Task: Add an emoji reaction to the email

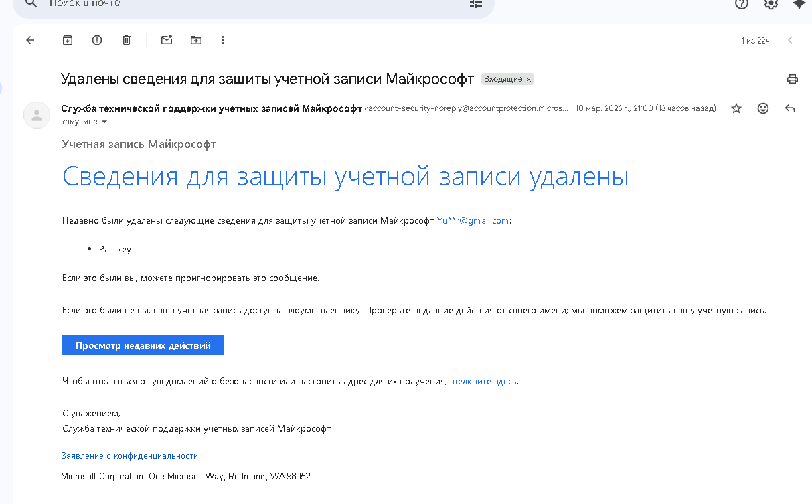Action: [763, 108]
